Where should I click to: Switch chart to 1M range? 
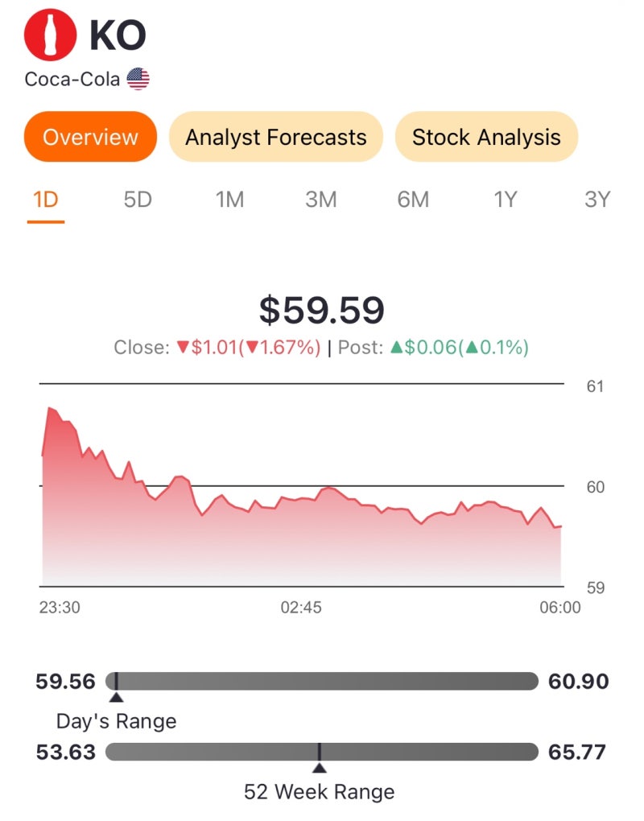[x=229, y=200]
